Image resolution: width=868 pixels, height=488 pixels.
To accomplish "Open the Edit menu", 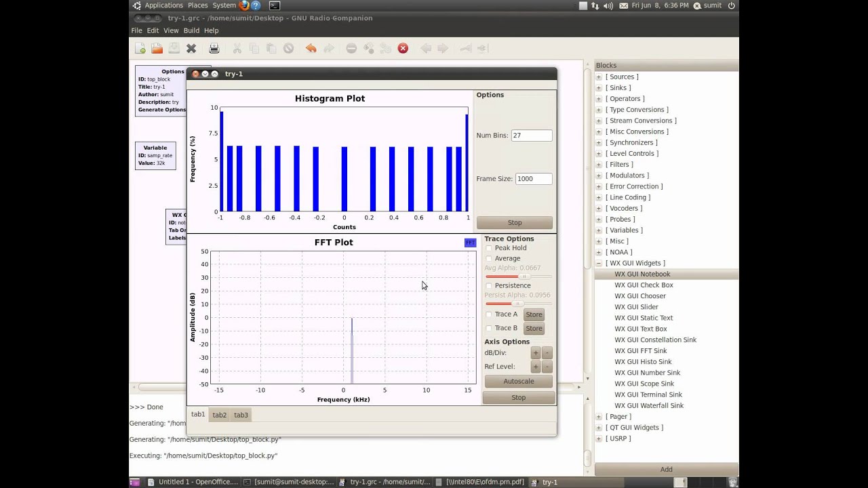I will coord(153,30).
